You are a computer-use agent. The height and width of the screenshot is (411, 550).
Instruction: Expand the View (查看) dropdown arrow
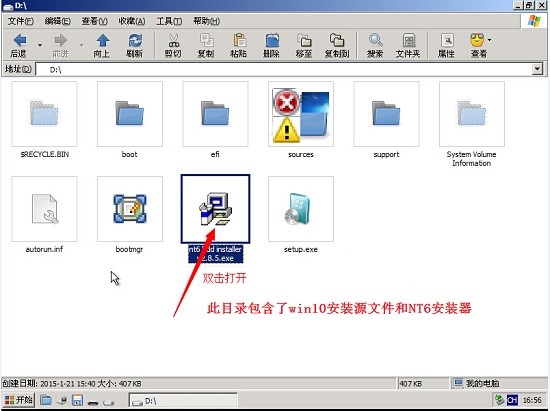[490, 40]
